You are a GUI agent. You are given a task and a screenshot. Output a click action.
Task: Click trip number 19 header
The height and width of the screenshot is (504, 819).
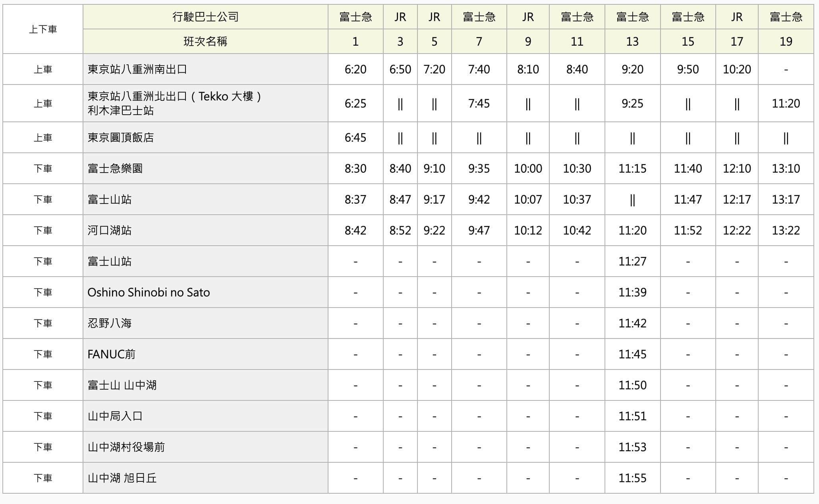pos(786,41)
